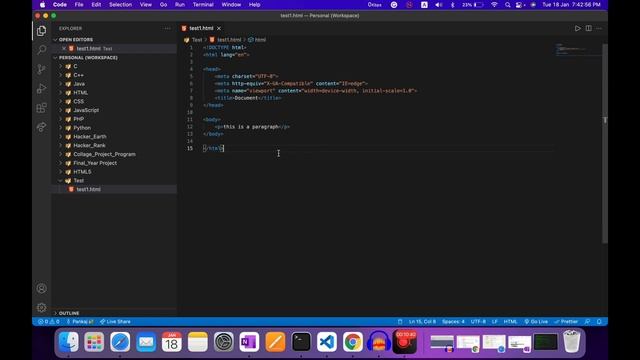The image size is (640, 360).
Task: Open Google Chrome from the Dock
Action: point(353,342)
